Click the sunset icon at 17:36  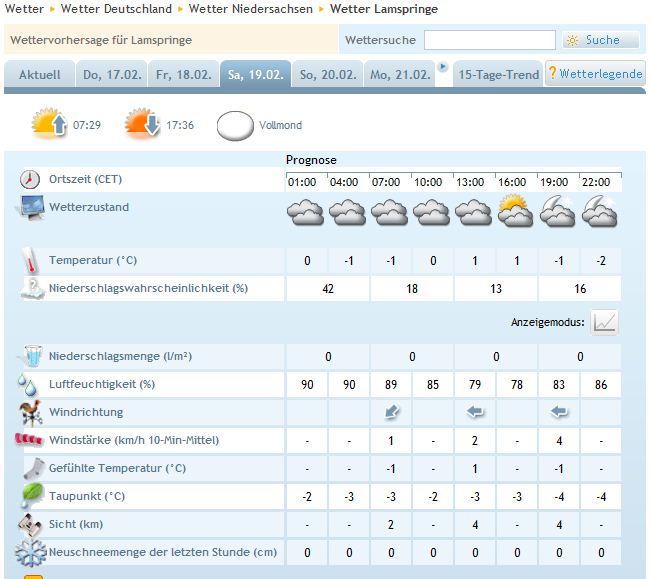(142, 123)
